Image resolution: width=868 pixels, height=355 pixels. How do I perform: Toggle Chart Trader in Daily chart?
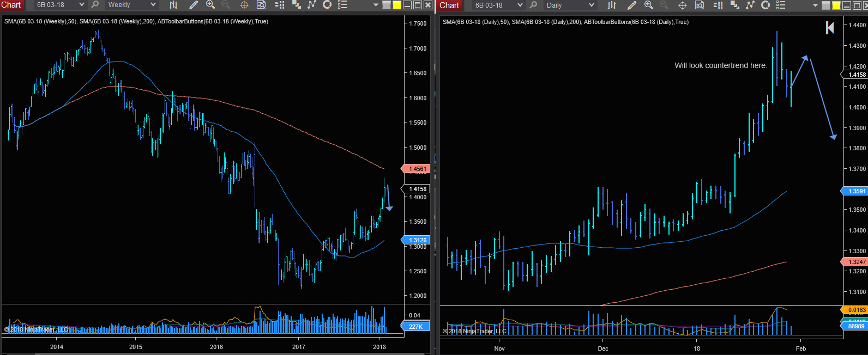coord(718,5)
